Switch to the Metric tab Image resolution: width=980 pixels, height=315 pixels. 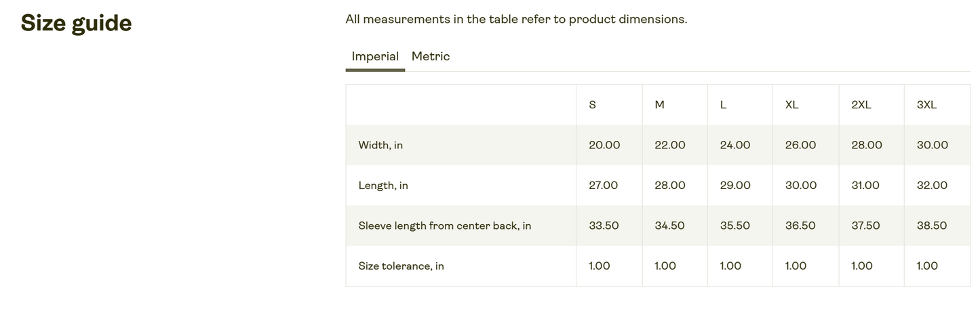(430, 57)
